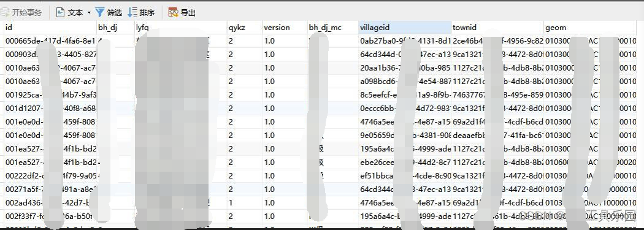Select townid cell starting 7463776

pos(497,95)
